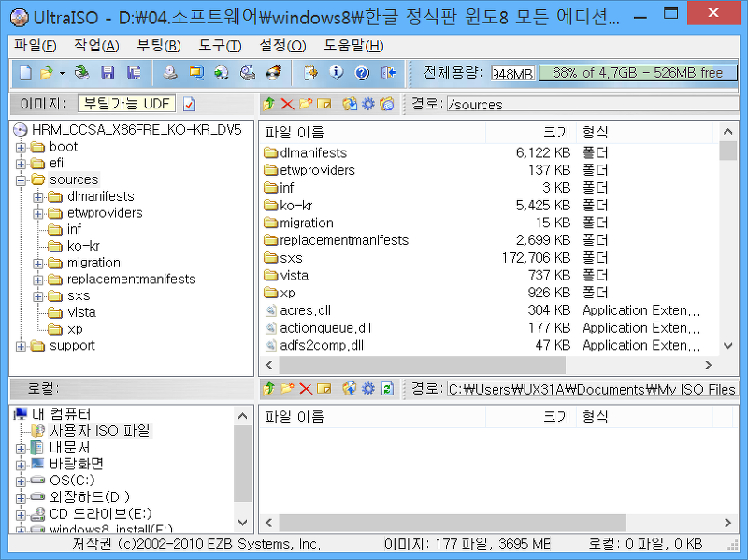The width and height of the screenshot is (748, 560).
Task: Click the blue Info toolbar icon
Action: click(x=337, y=73)
